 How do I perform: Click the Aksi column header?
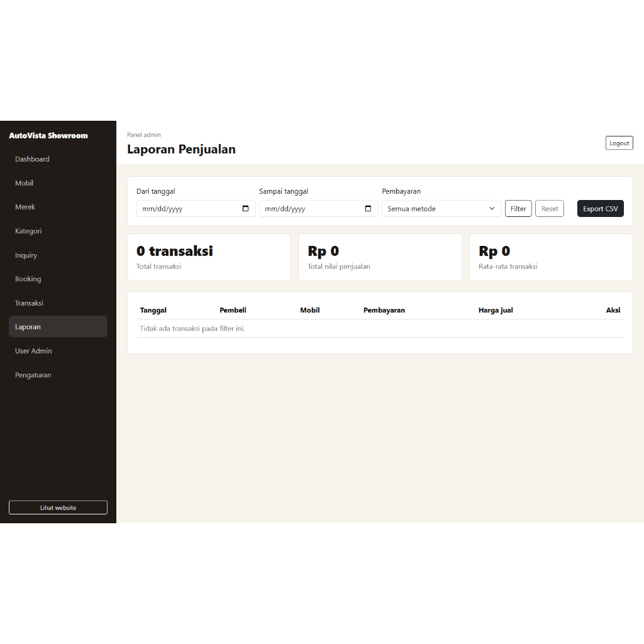[x=613, y=310]
